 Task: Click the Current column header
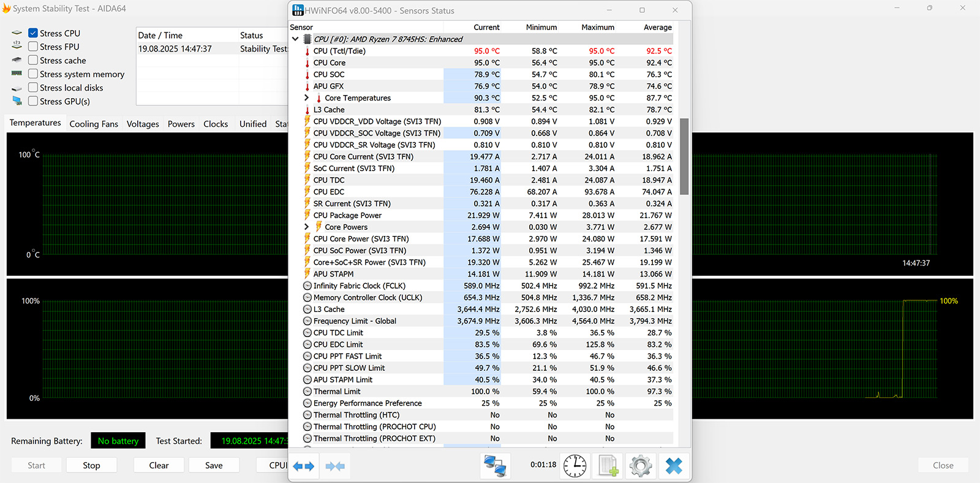coord(486,28)
